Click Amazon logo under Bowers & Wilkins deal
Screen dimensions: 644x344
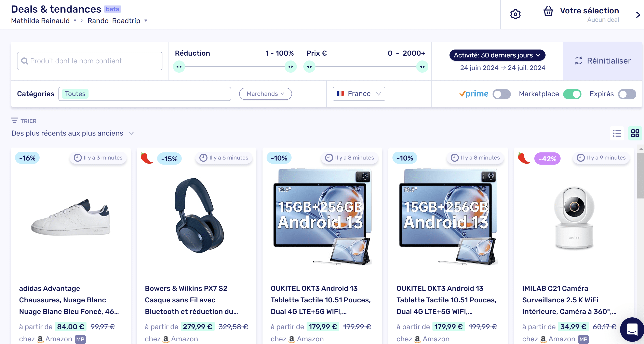point(166,339)
